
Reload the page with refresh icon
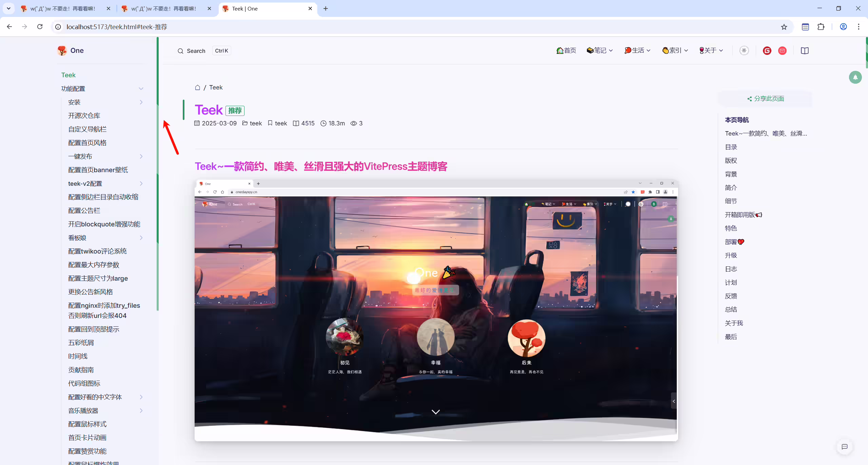pyautogui.click(x=40, y=27)
